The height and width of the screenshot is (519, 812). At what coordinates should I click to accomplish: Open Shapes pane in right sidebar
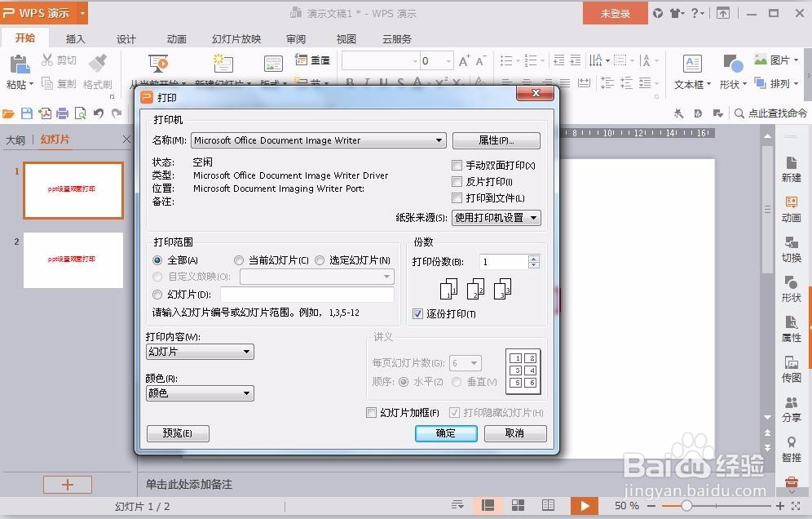[792, 282]
